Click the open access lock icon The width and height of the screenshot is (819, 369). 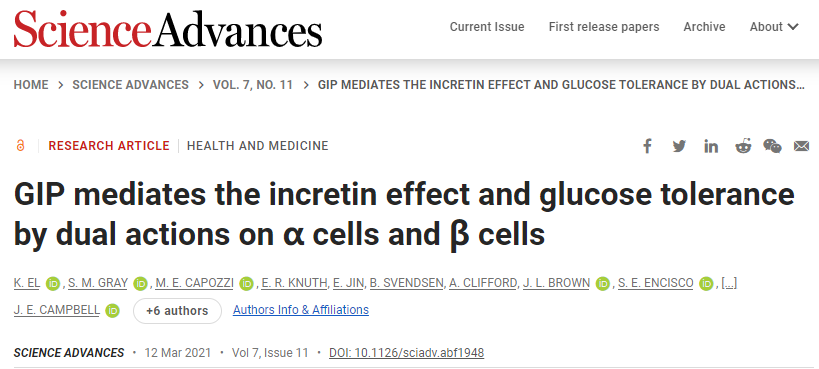[20, 146]
